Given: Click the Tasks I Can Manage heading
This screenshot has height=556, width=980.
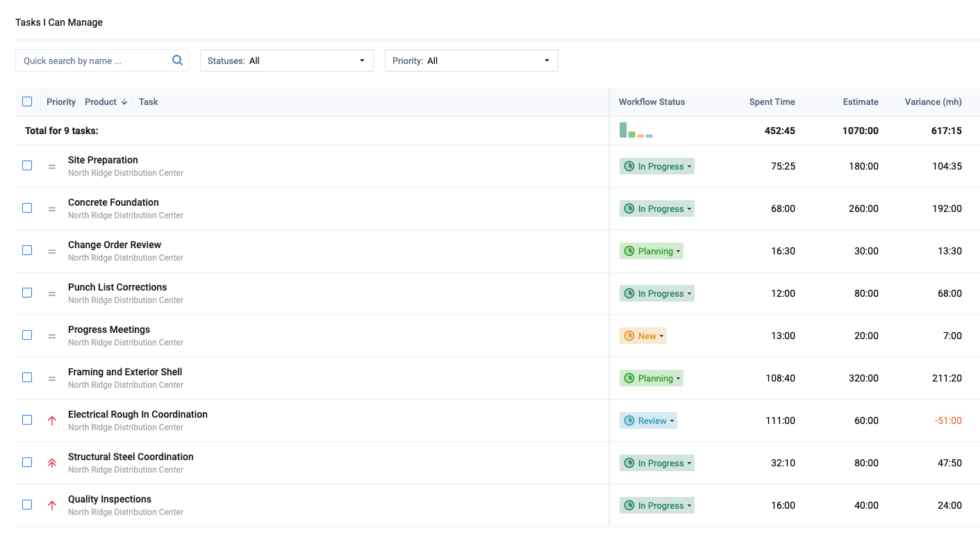Looking at the screenshot, I should (x=59, y=22).
